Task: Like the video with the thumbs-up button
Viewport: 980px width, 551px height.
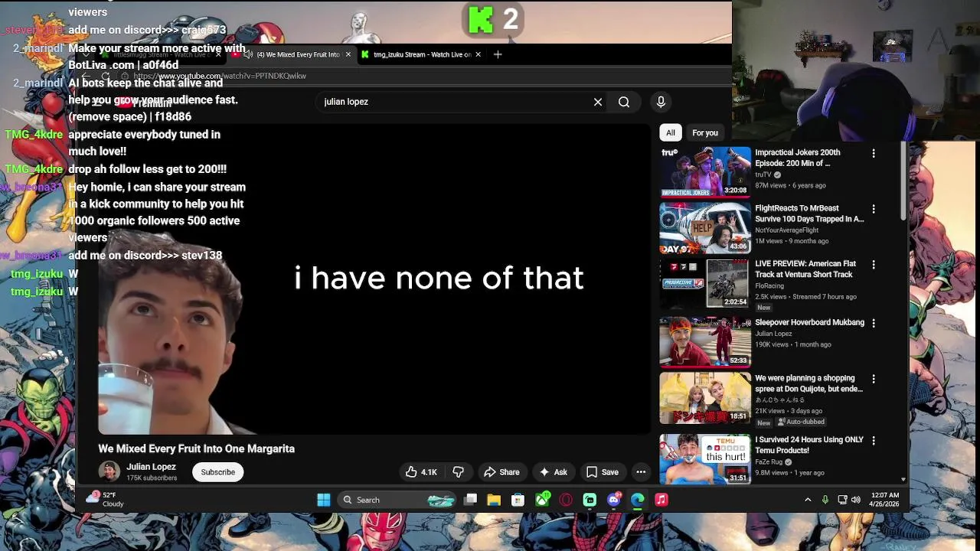Action: 421,472
